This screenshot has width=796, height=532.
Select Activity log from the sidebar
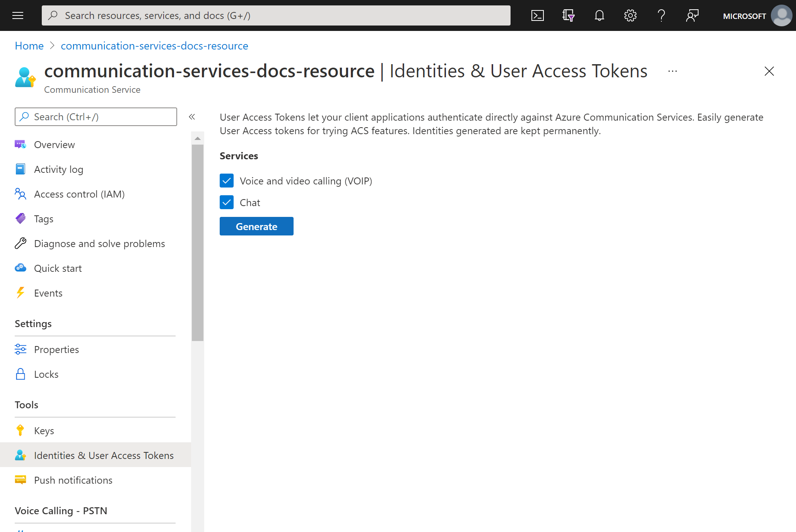click(x=58, y=169)
